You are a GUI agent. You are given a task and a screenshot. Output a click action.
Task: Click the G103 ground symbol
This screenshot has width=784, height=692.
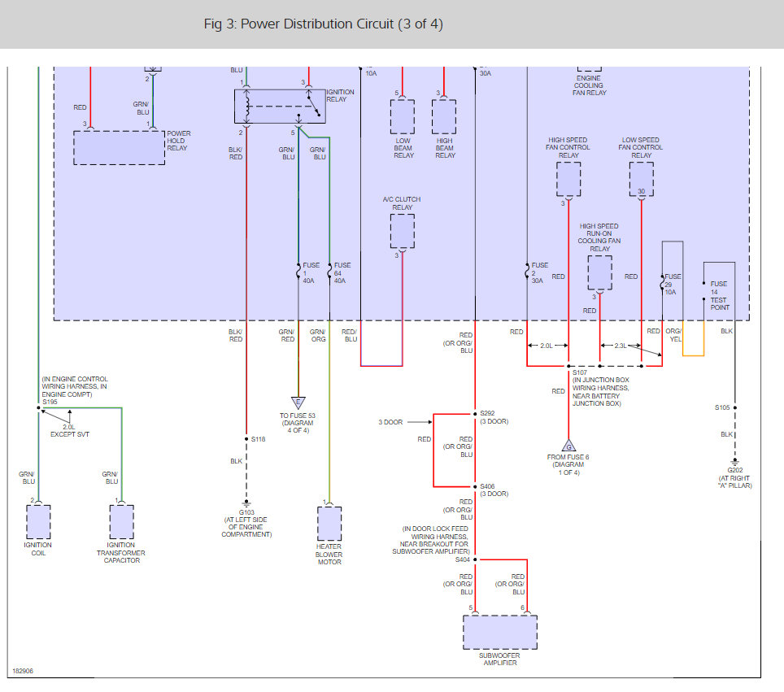[246, 503]
